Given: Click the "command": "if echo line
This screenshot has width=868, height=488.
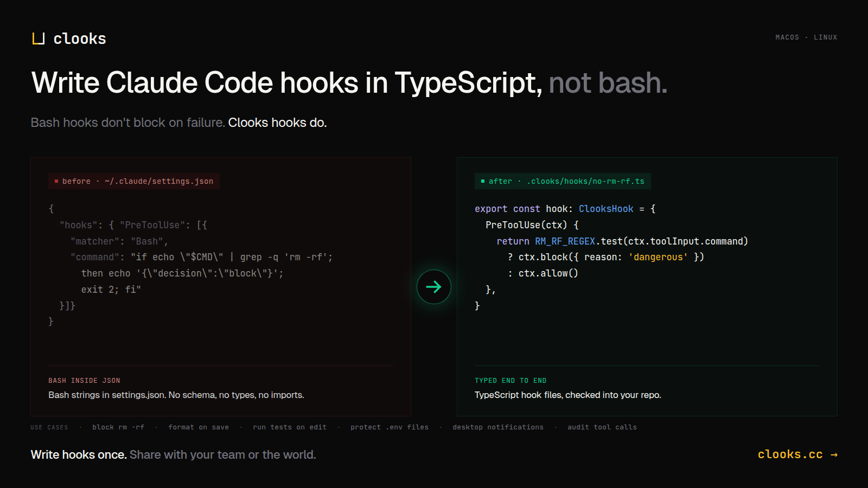Looking at the screenshot, I should (x=202, y=257).
